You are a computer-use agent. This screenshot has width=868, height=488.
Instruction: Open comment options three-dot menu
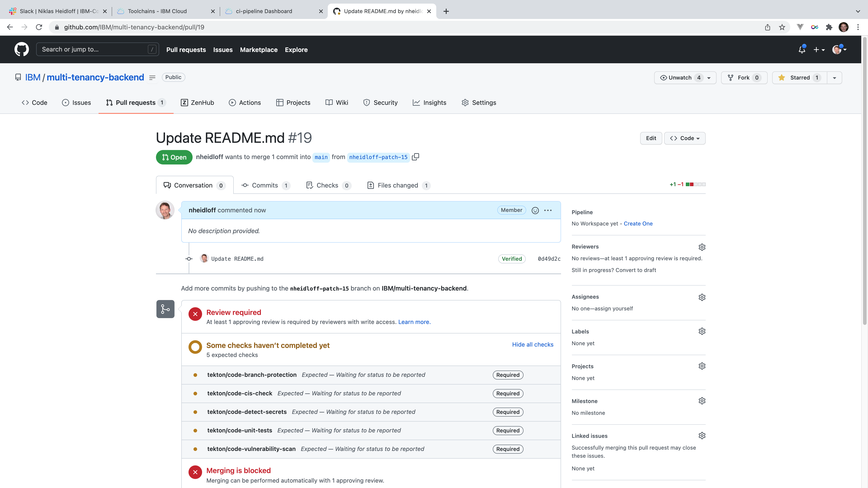pyautogui.click(x=548, y=210)
